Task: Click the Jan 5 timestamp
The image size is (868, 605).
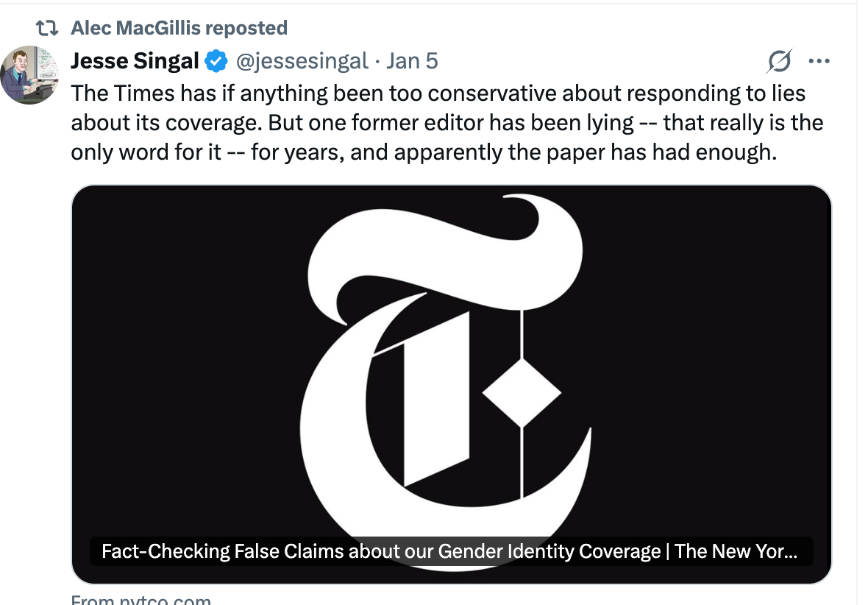Action: tap(412, 61)
